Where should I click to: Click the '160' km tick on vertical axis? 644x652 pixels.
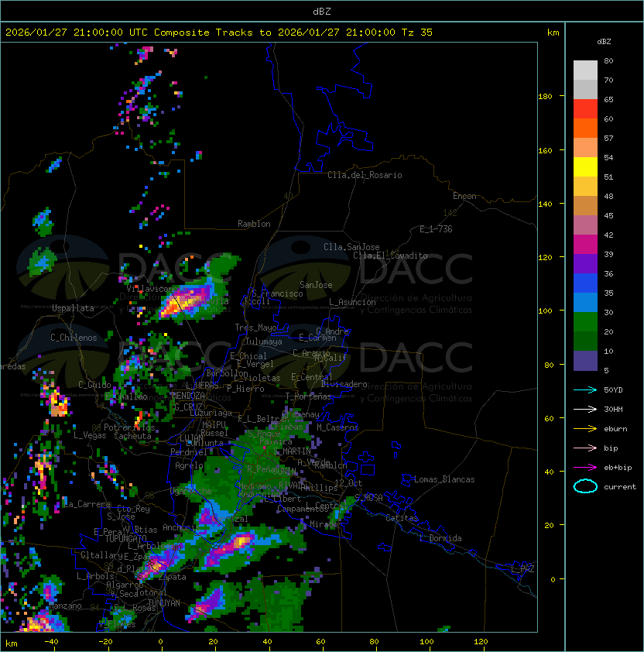pyautogui.click(x=545, y=150)
